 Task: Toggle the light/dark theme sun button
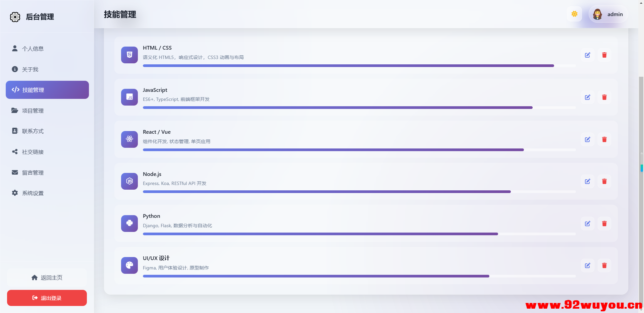pos(574,14)
